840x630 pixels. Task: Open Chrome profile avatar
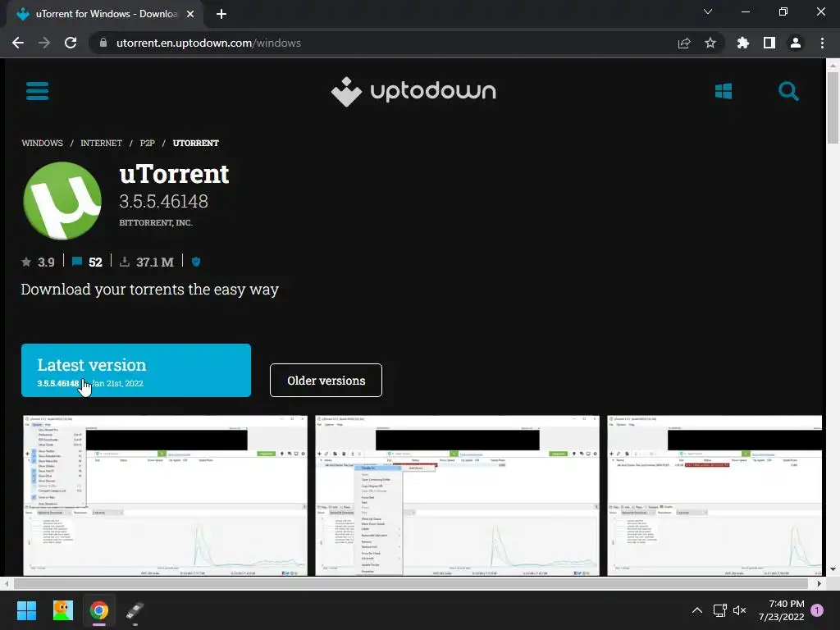pos(796,43)
